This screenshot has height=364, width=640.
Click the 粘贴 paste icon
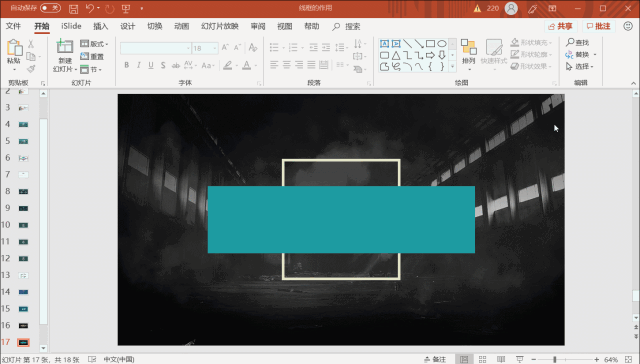(x=14, y=48)
